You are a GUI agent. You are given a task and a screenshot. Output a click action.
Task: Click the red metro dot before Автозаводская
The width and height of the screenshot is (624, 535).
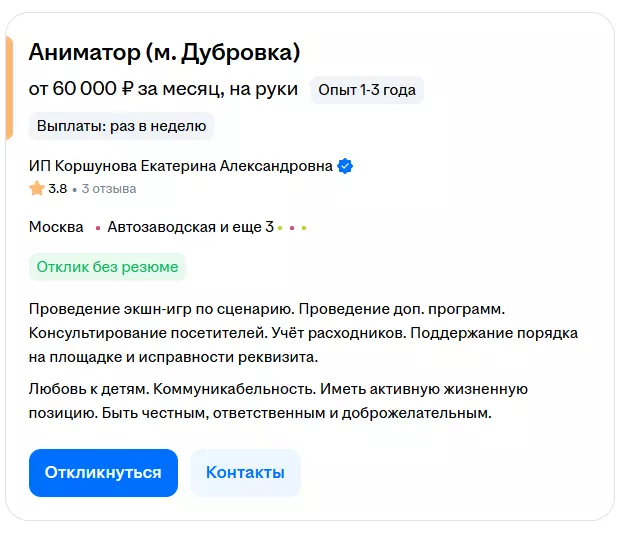point(98,228)
